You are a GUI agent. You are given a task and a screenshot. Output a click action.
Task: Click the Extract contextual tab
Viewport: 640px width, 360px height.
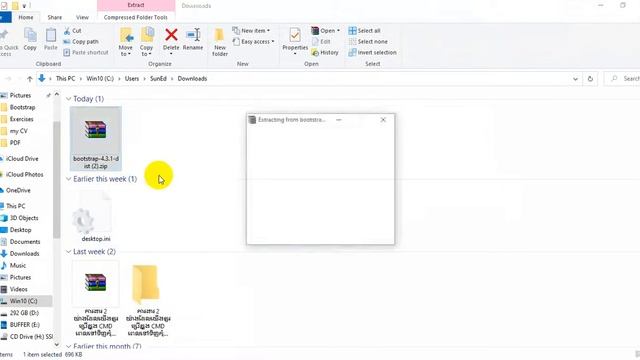(136, 5)
